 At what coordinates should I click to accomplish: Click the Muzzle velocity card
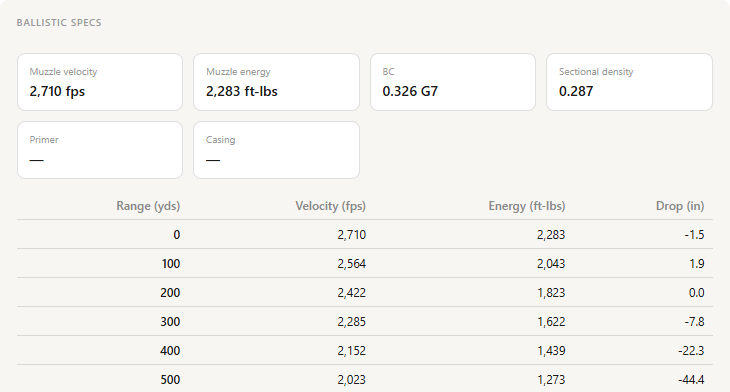point(100,82)
